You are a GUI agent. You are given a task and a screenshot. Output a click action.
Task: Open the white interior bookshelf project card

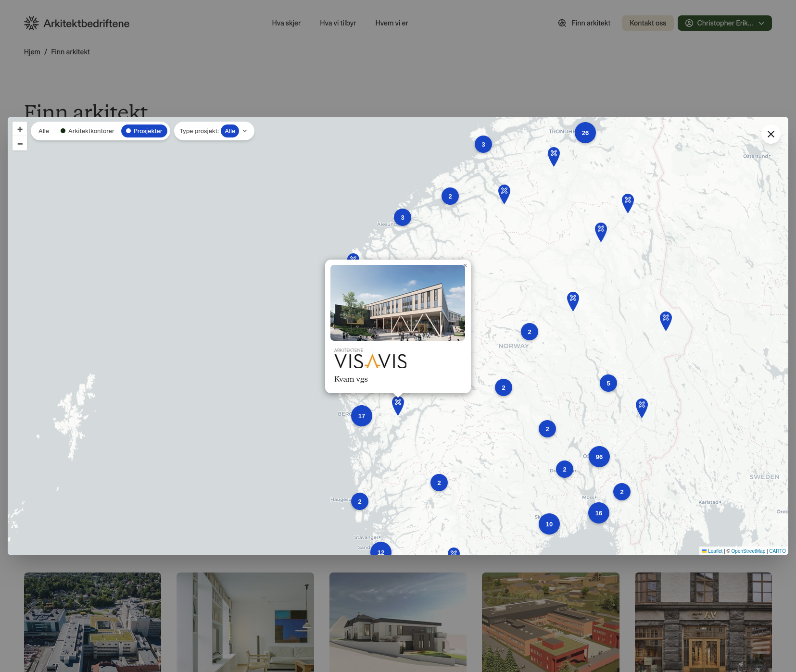[x=245, y=622]
